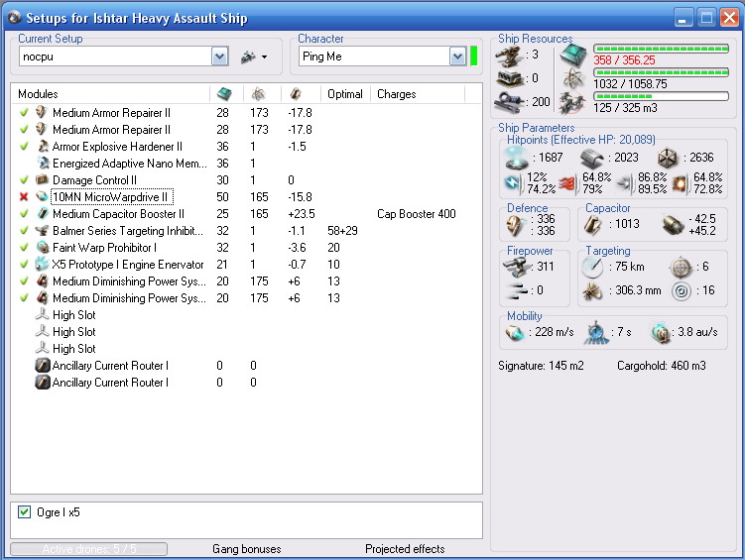Click the warp speed icon under Mobility
This screenshot has height=560, width=745.
pyautogui.click(x=662, y=334)
